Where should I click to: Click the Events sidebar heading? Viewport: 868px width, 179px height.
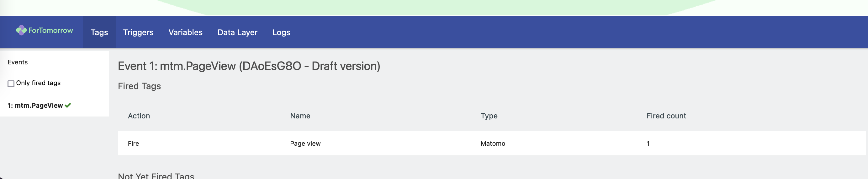coord(18,62)
